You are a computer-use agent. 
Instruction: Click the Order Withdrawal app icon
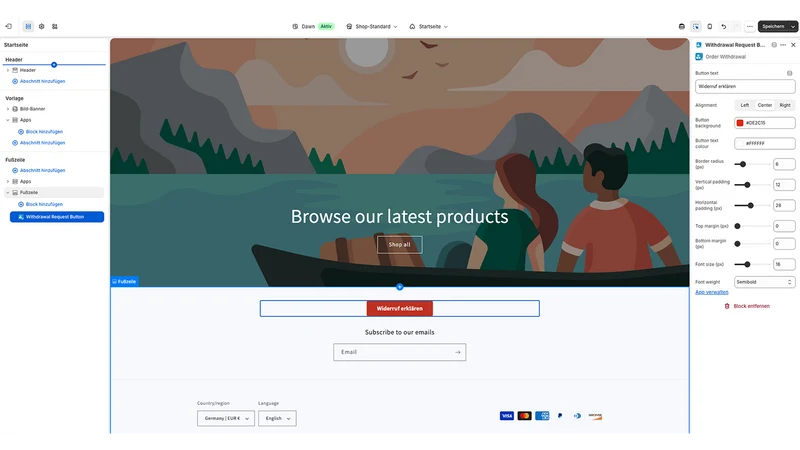[x=699, y=57]
